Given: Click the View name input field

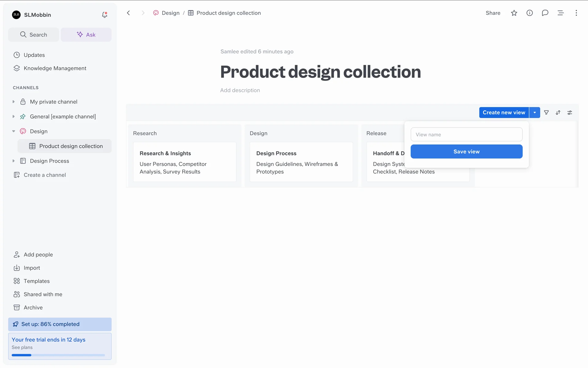Looking at the screenshot, I should [x=466, y=134].
